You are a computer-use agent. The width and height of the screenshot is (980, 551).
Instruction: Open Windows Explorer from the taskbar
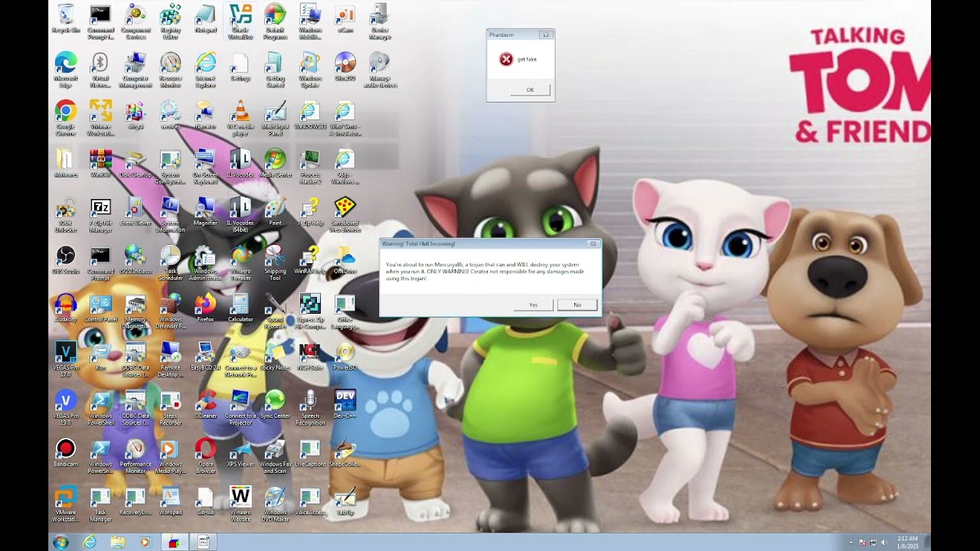click(x=117, y=543)
